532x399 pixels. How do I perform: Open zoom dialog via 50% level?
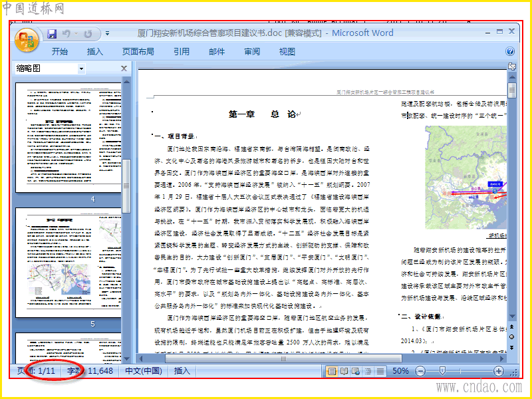(400, 371)
